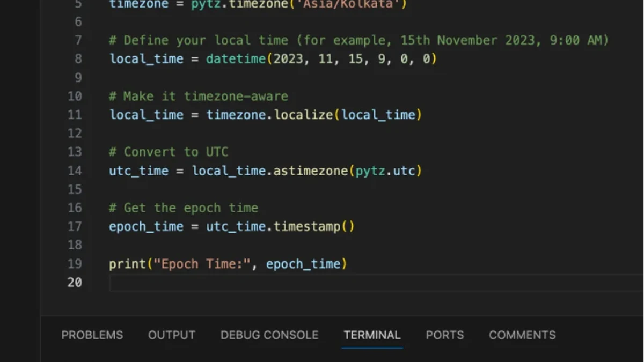Click line number 14 in gutter
644x362 pixels.
(x=75, y=171)
